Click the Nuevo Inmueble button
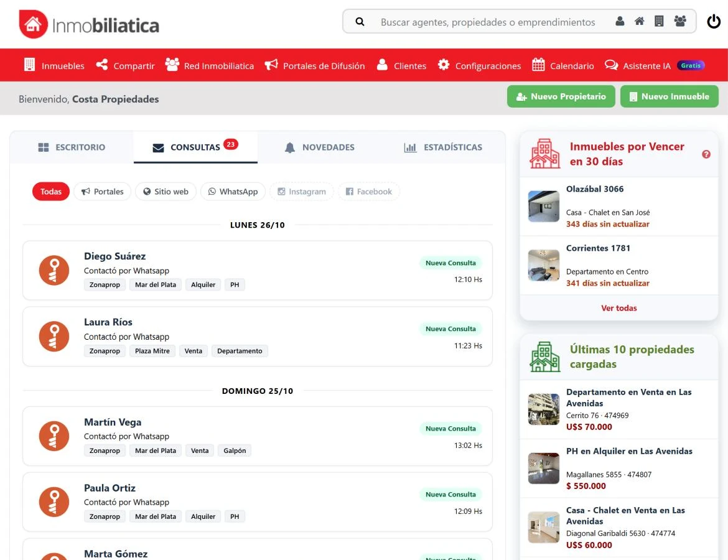 click(669, 96)
